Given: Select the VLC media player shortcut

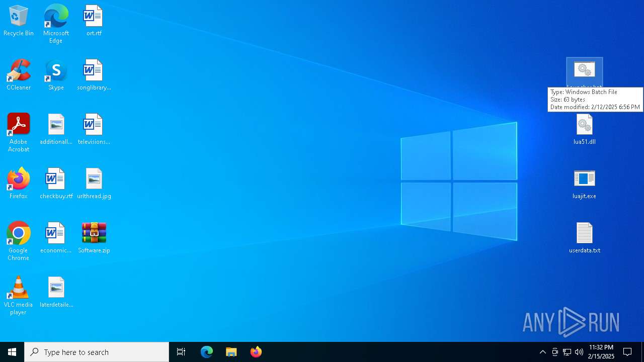Looking at the screenshot, I should click(19, 296).
